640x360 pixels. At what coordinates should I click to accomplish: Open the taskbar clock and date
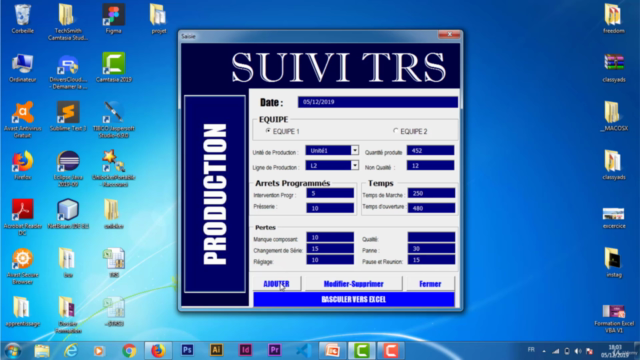coord(615,351)
